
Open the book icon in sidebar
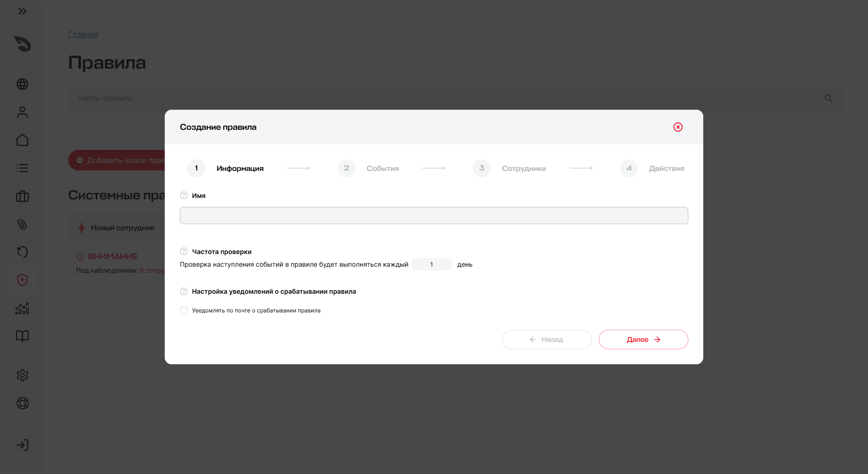pyautogui.click(x=22, y=336)
